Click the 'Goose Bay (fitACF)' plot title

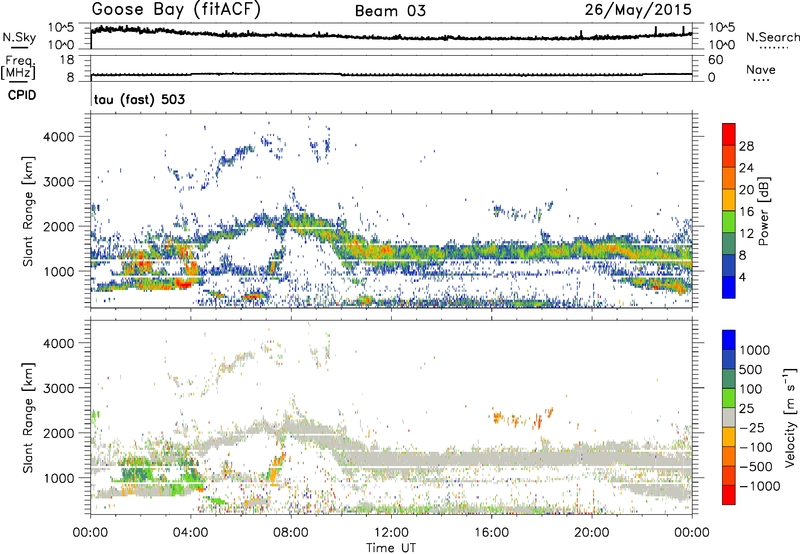tap(176, 10)
